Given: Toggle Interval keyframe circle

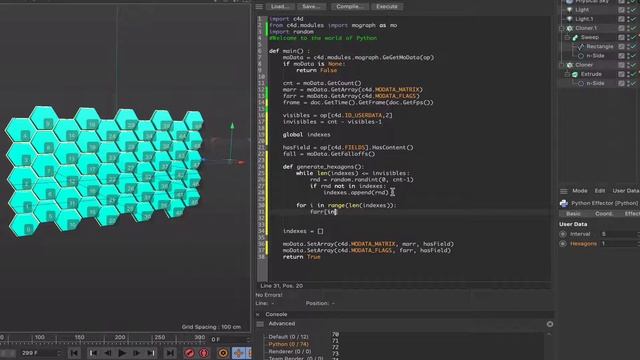Looking at the screenshot, I should (563, 234).
